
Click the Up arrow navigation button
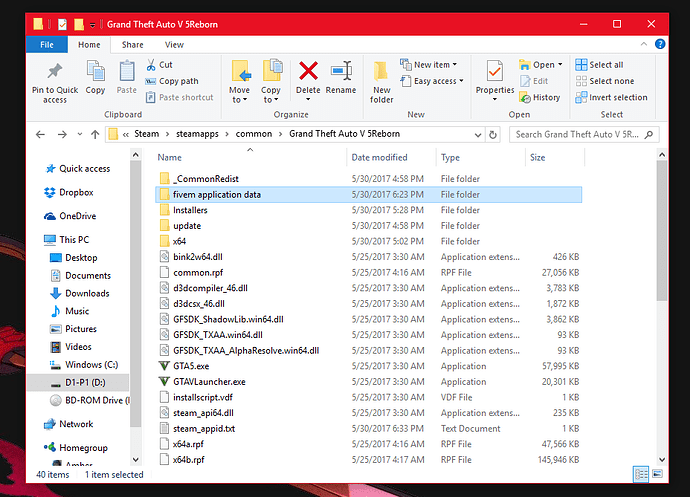(x=93, y=134)
